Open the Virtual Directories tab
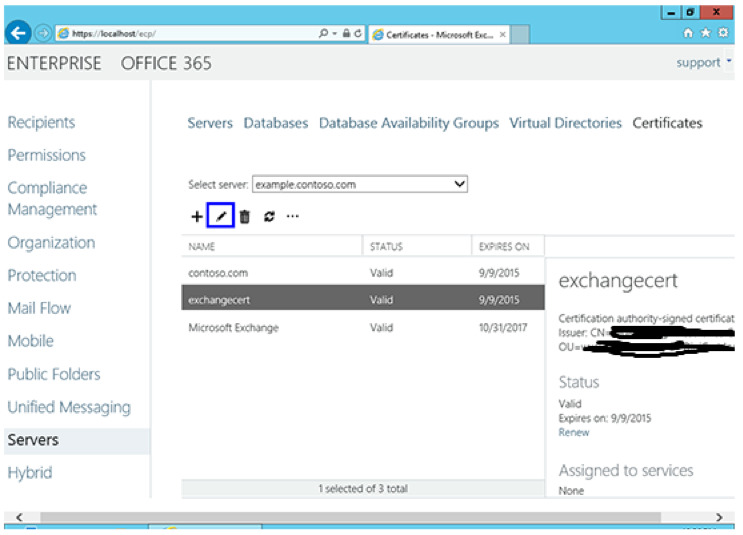The height and width of the screenshot is (535, 743). click(x=565, y=123)
